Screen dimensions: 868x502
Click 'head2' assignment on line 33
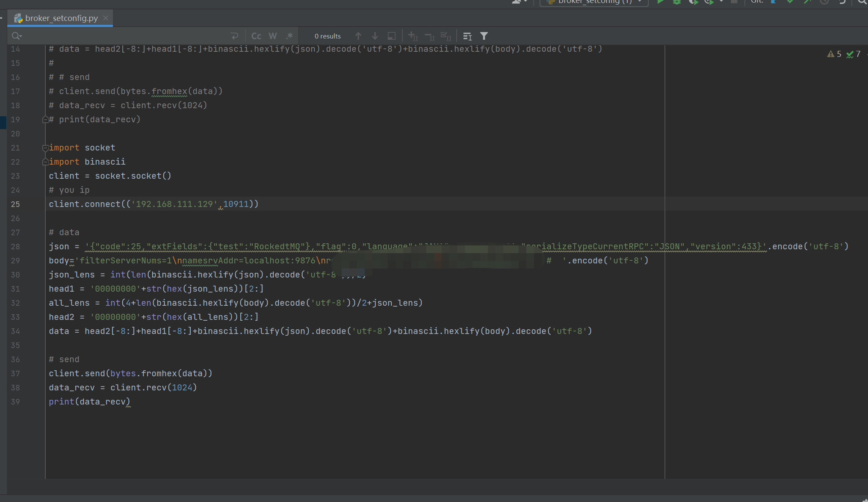coord(62,317)
